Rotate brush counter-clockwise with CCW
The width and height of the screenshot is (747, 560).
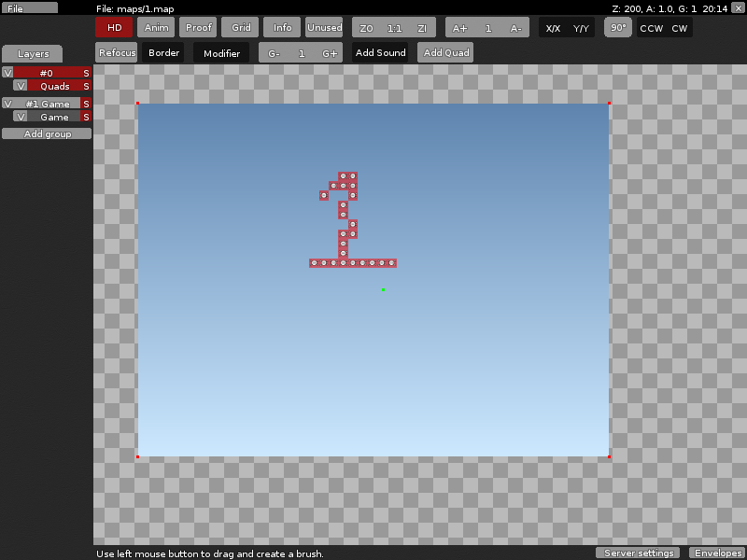coord(651,28)
